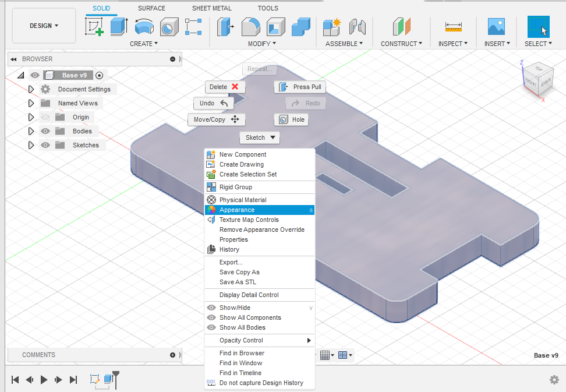Open the Inspect dropdown menu
The width and height of the screenshot is (566, 392).
coord(453,44)
